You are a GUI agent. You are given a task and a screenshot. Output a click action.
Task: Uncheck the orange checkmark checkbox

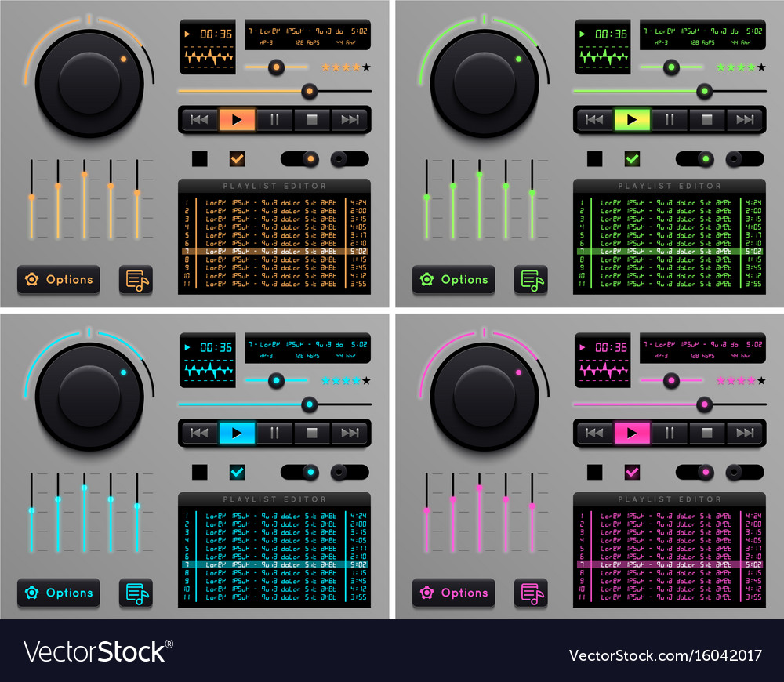click(x=237, y=158)
